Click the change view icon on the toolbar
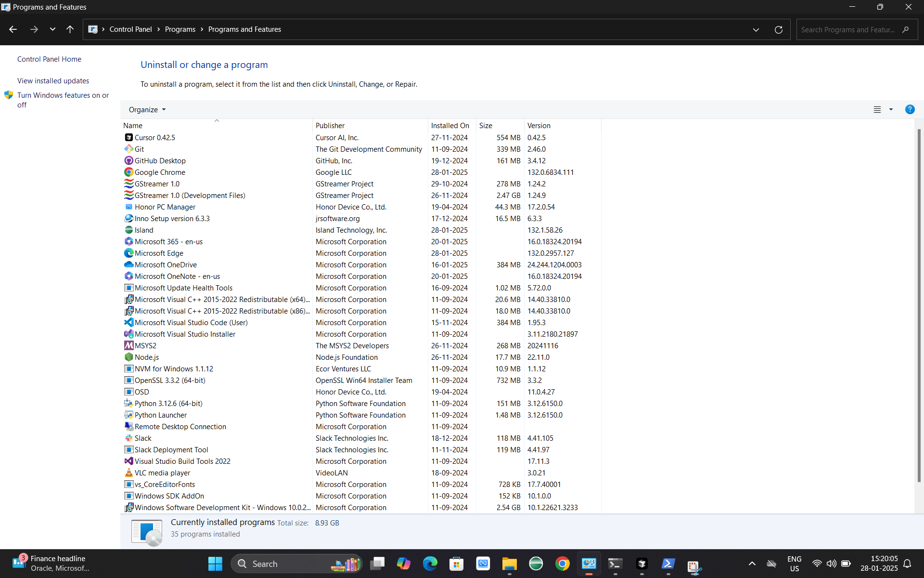Viewport: 924px width, 578px height. coord(878,109)
